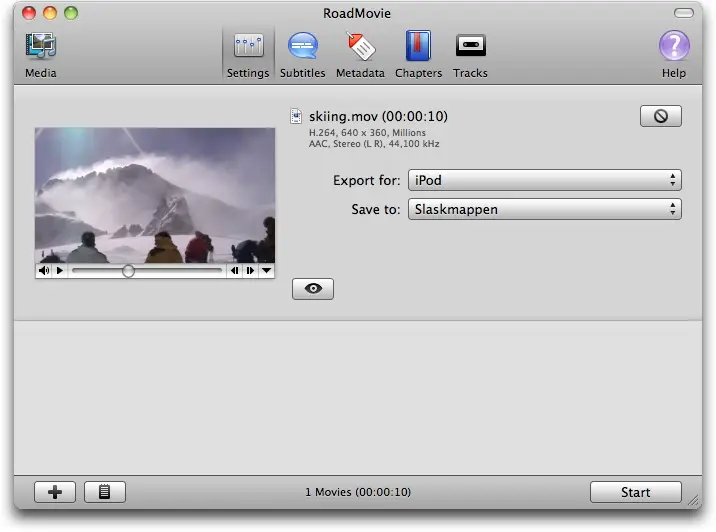Viewport: 716px width, 532px height.
Task: Click the skiing.mov (00:00:10) title
Action: point(378,116)
